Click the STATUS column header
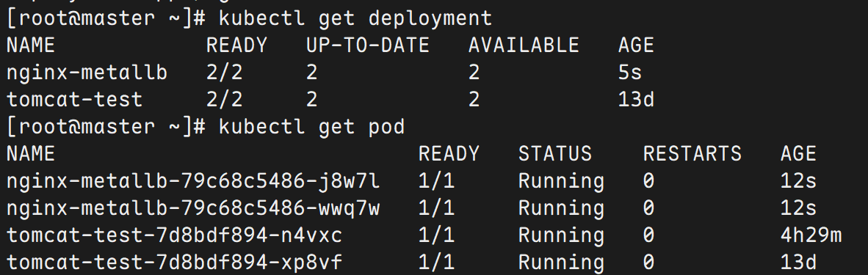This screenshot has height=275, width=868. click(x=555, y=154)
